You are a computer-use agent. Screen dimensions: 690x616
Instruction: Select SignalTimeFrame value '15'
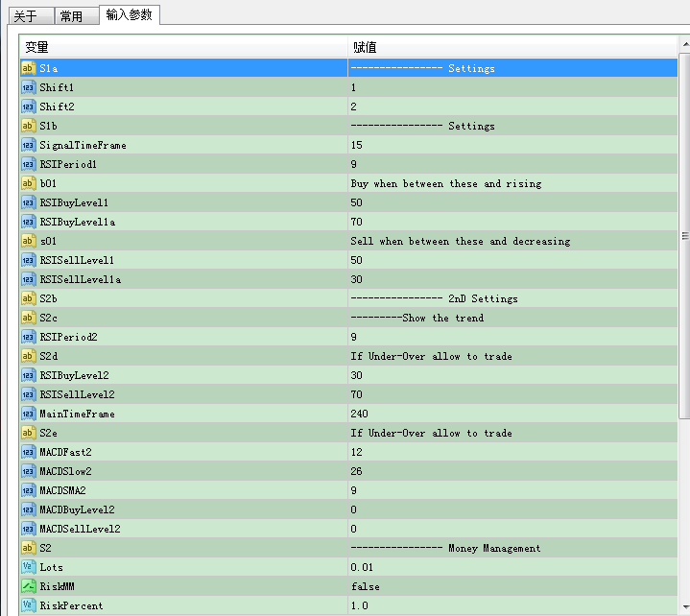tap(512, 145)
